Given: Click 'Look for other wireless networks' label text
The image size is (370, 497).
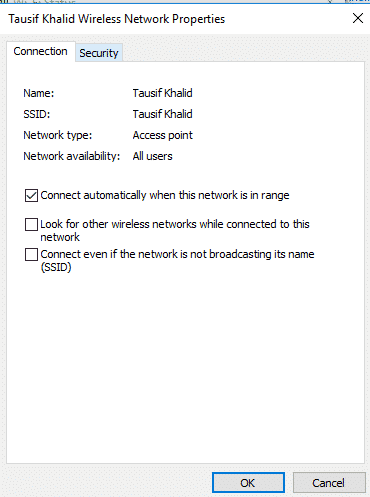Looking at the screenshot, I should 175,230.
